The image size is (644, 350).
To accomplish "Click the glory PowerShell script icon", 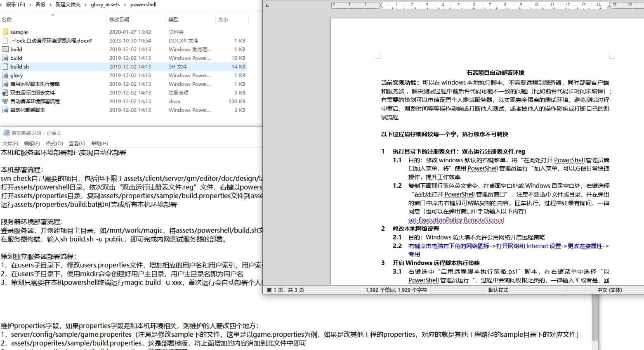I will pos(5,75).
